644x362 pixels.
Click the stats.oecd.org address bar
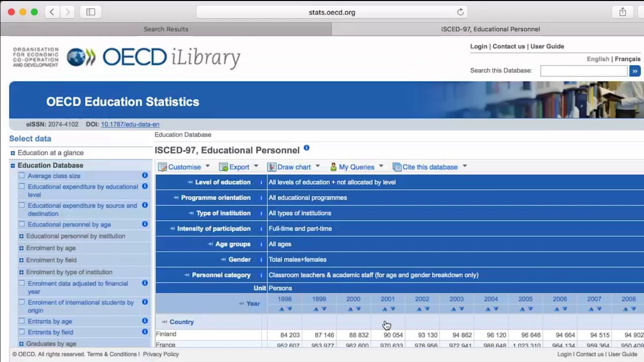click(332, 12)
